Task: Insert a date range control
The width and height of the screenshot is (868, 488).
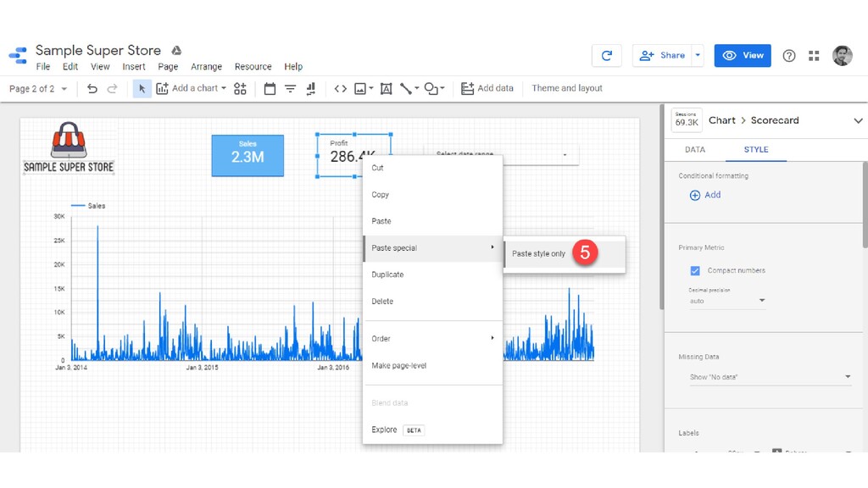Action: (x=270, y=88)
